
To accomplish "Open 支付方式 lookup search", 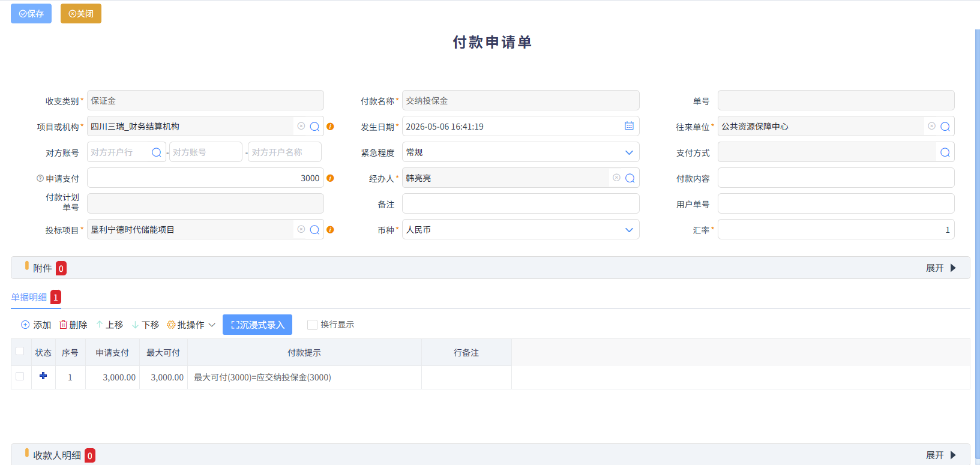I will click(945, 152).
